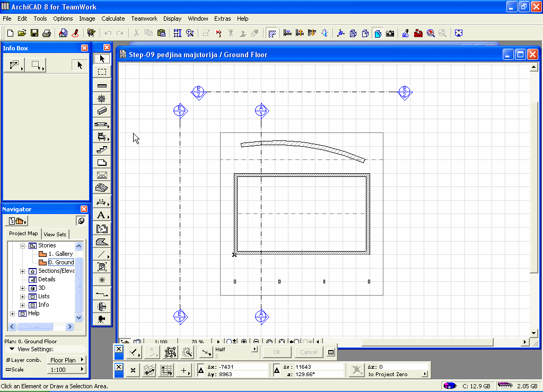
Task: Open the Scale 1:100 dropdown
Action: pos(67,370)
